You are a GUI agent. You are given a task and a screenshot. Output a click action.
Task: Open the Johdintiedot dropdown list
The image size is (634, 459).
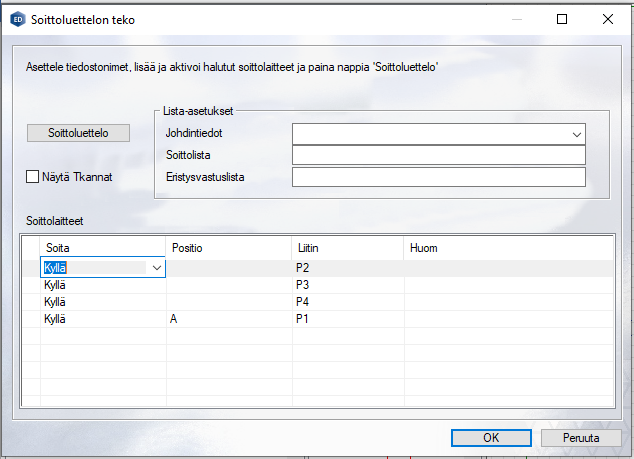point(576,133)
